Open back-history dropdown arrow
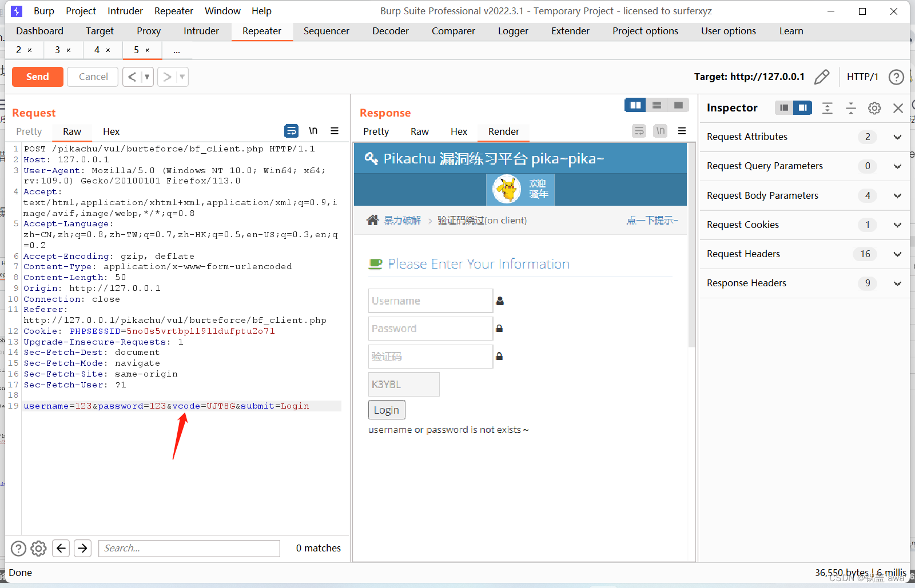The image size is (915, 588). 147,77
